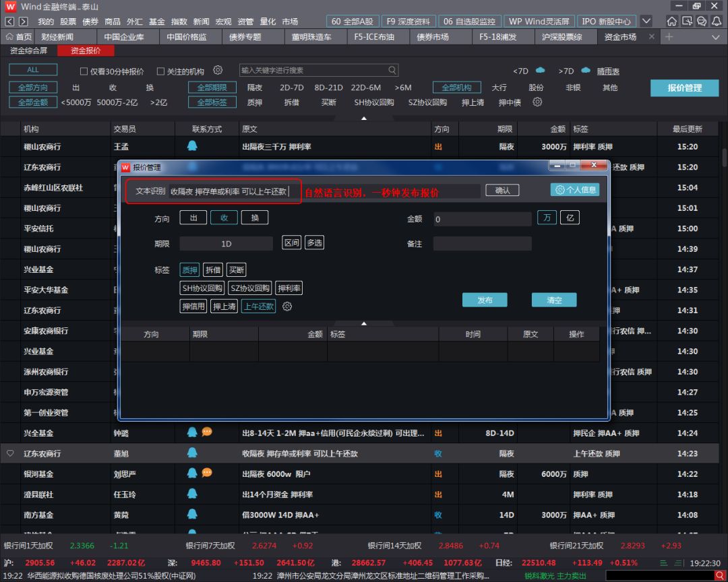Contact 稷山农商行 王孟 via messenger icon
The width and height of the screenshot is (728, 582).
point(191,146)
